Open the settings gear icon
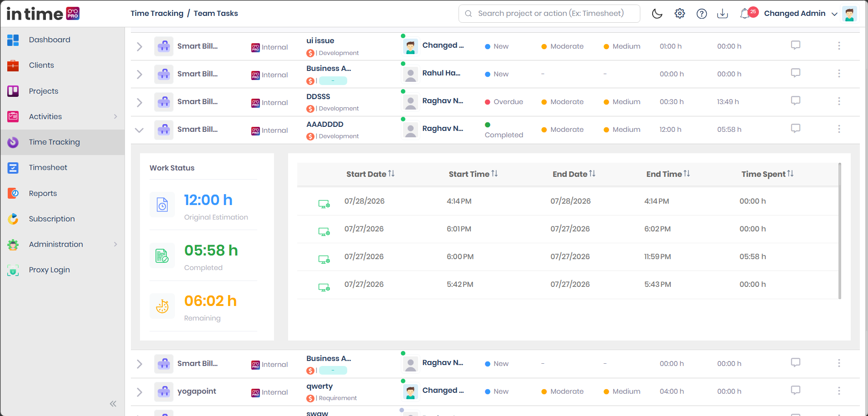Viewport: 868px width, 416px height. click(679, 14)
